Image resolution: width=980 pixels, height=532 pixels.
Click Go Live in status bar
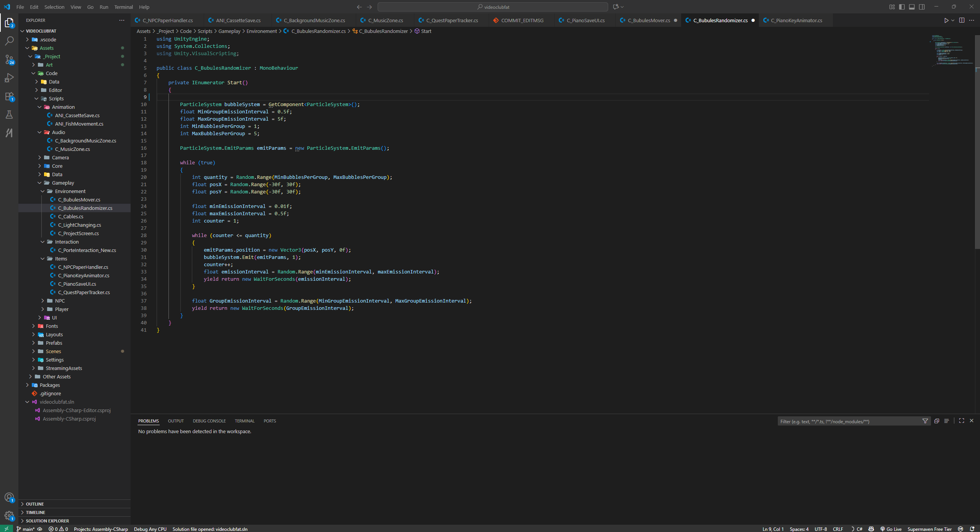(x=891, y=529)
